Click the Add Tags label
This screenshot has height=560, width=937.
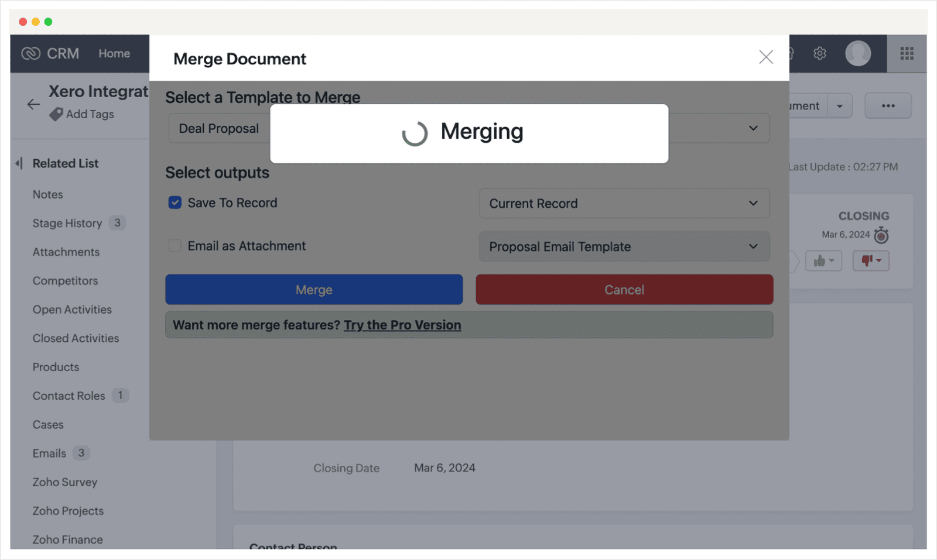(x=90, y=114)
